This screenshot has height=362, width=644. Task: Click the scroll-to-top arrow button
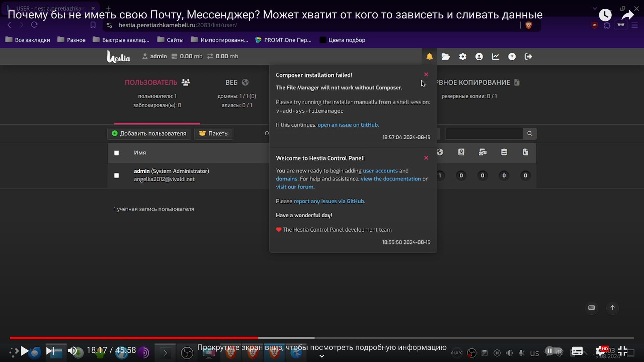[612, 308]
